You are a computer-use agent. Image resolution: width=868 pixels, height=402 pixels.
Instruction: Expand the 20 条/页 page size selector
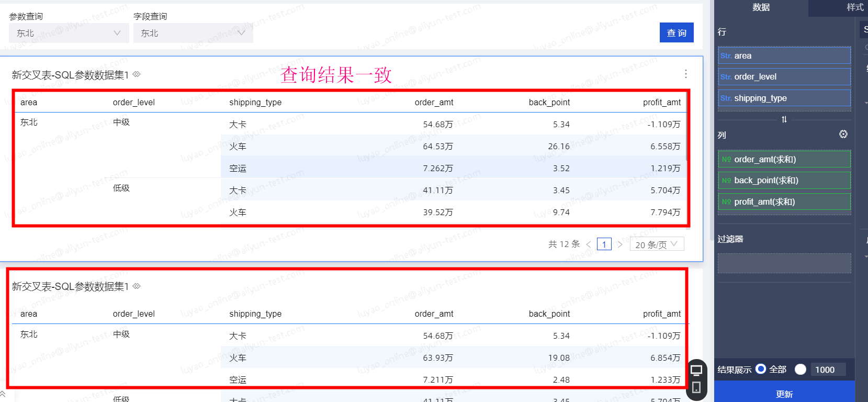pos(656,244)
